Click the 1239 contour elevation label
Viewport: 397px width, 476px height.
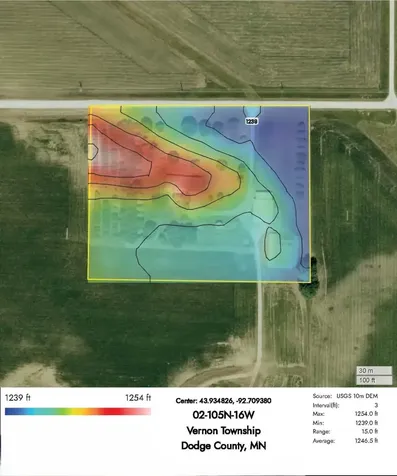252,121
